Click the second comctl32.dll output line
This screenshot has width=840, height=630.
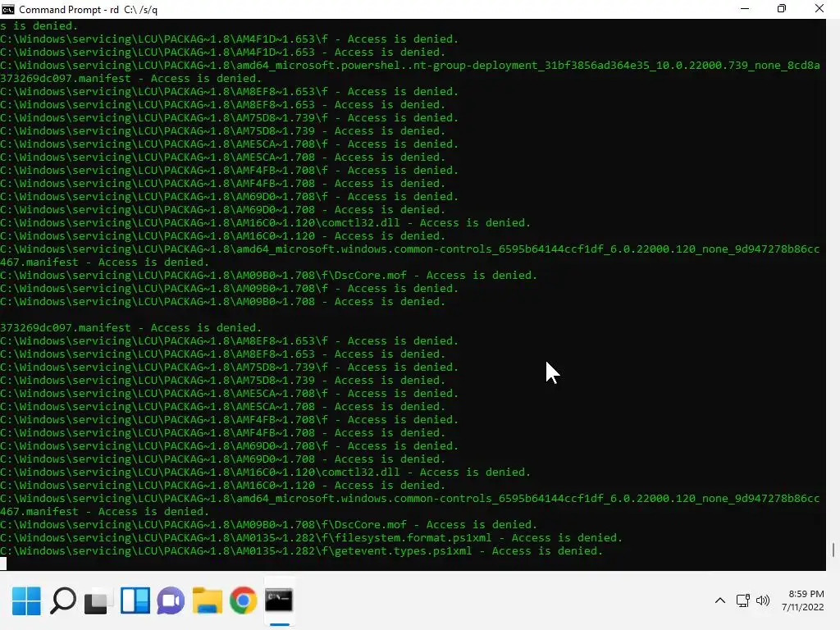(265, 472)
